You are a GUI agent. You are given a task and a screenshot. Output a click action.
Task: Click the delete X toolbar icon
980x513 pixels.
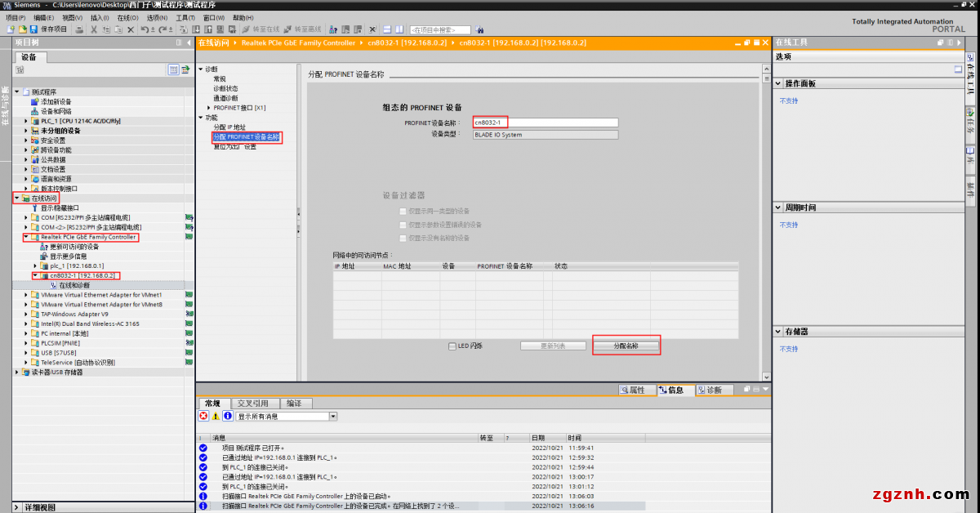[131, 29]
